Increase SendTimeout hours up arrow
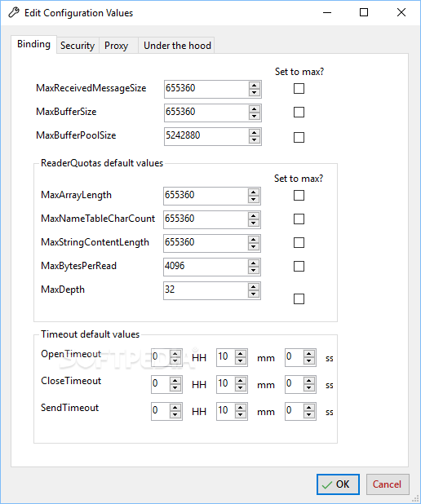 coord(175,408)
